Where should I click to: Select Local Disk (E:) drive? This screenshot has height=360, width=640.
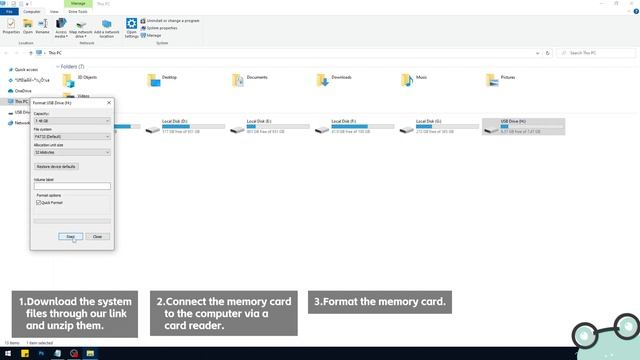click(x=270, y=127)
